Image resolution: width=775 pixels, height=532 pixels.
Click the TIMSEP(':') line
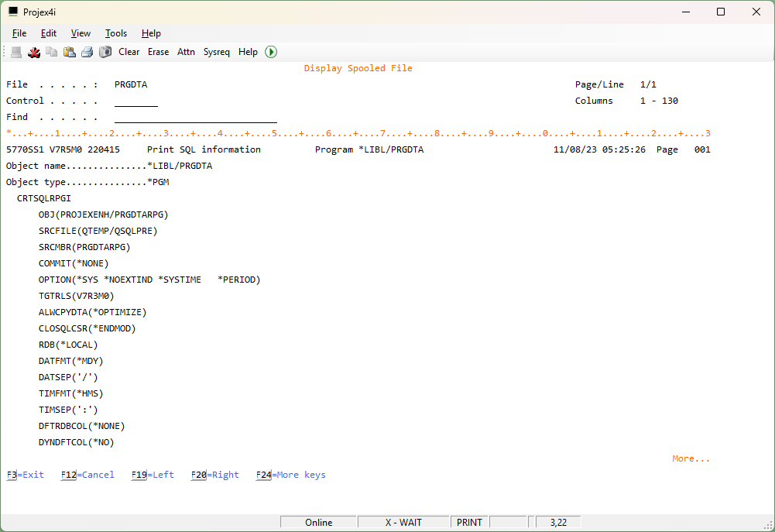68,410
